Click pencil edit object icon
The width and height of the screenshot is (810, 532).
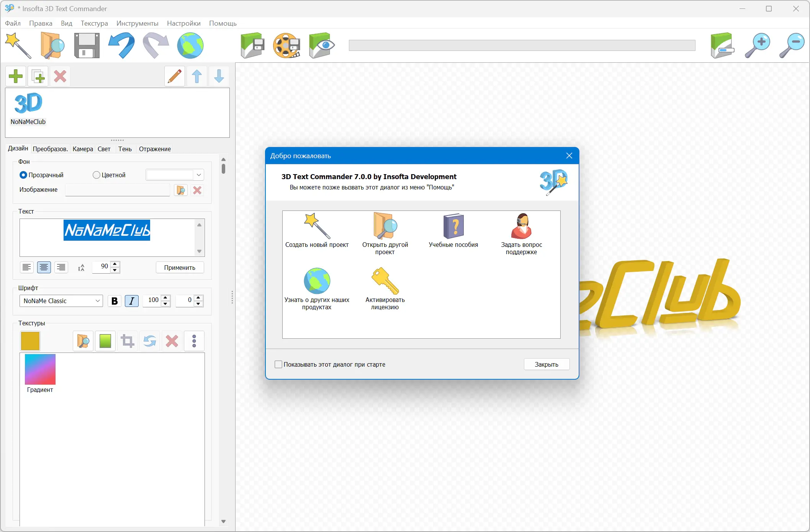tap(175, 76)
